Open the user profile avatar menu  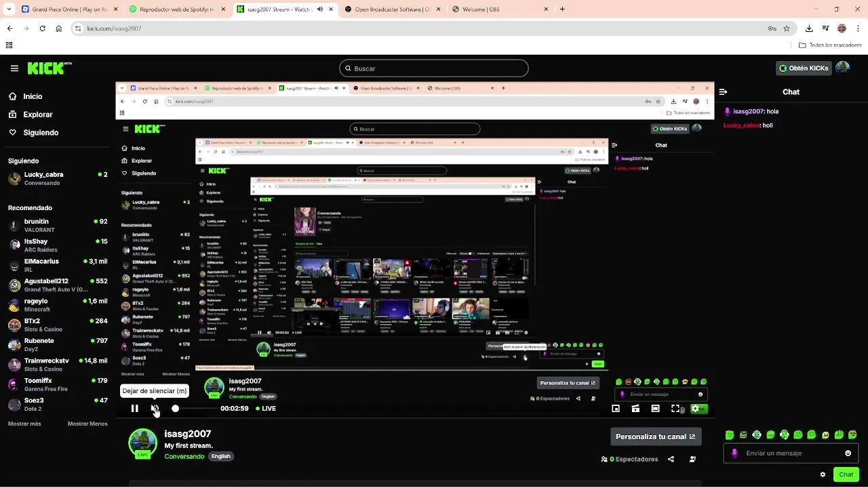pyautogui.click(x=843, y=68)
